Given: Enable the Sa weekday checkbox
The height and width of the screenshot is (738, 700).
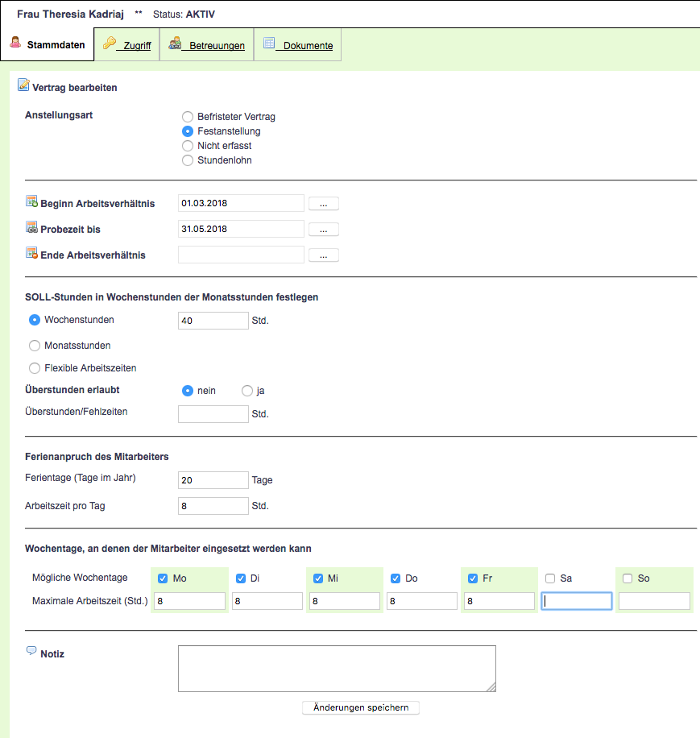Looking at the screenshot, I should 550,578.
